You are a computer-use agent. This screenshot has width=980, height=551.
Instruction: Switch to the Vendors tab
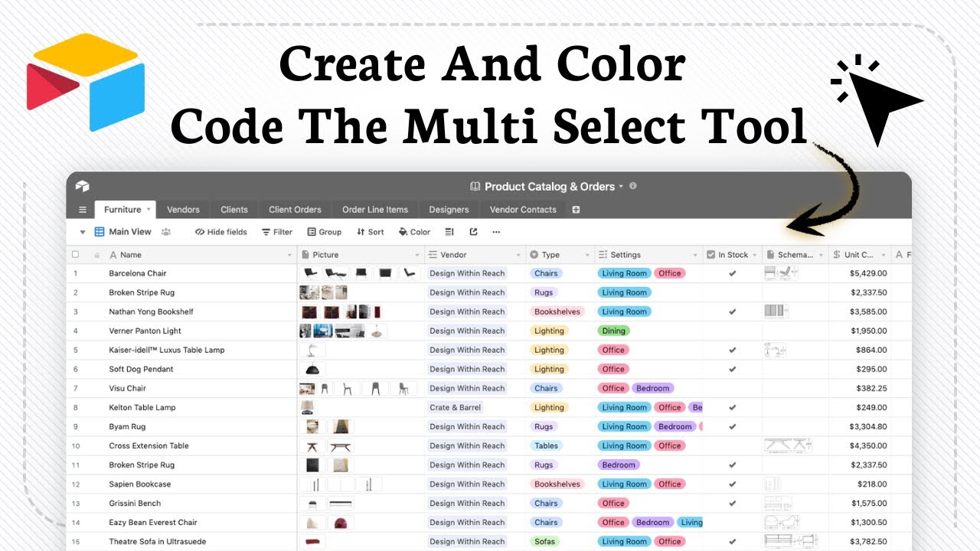click(183, 210)
